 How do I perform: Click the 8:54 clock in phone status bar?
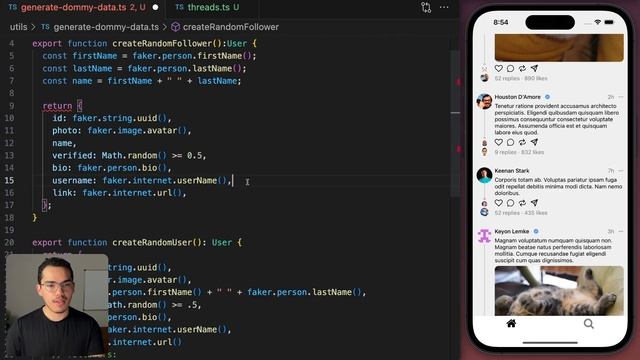(x=501, y=22)
